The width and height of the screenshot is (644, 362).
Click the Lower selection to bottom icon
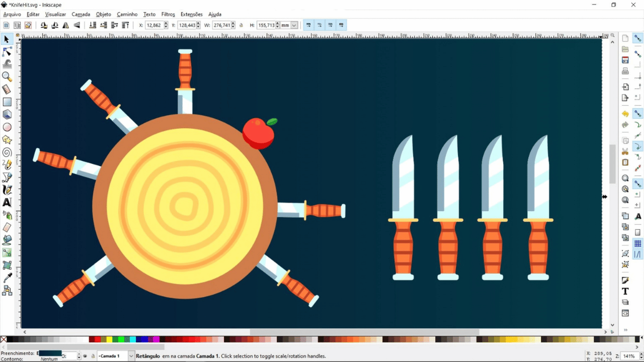tap(93, 25)
